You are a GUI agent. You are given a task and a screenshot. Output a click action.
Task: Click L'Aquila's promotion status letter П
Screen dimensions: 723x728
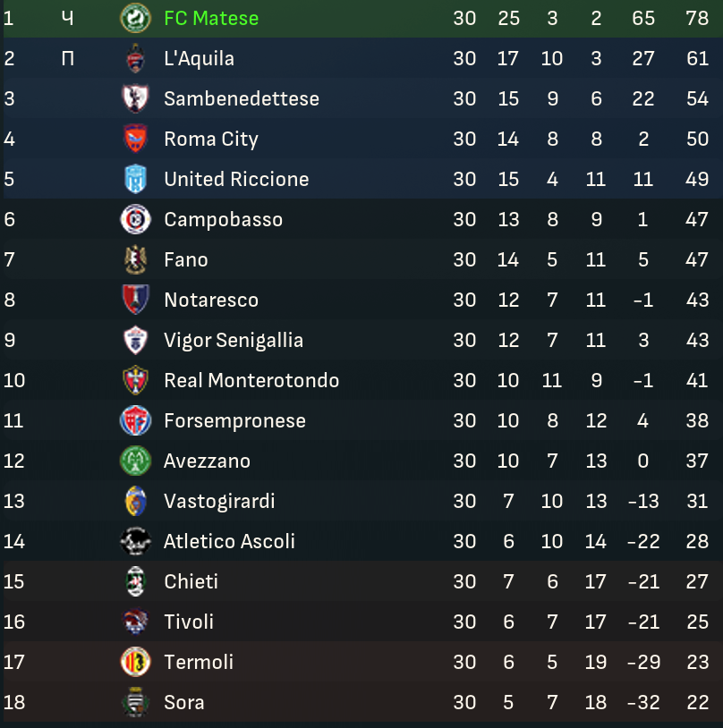tap(68, 58)
